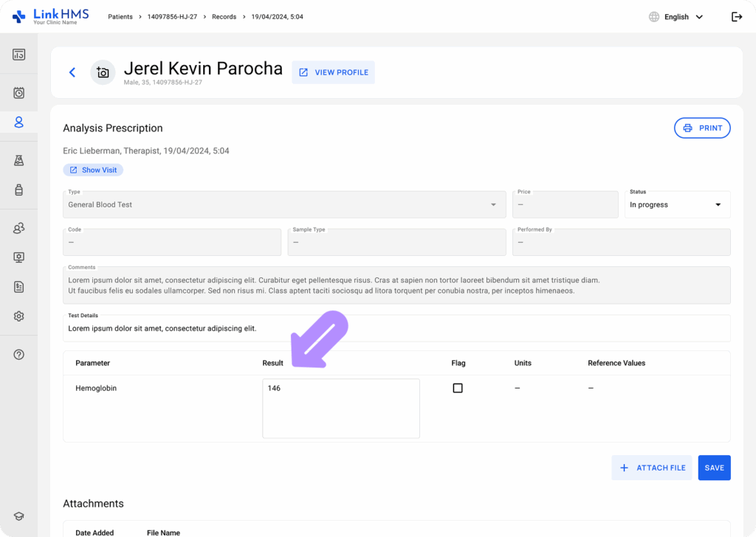The image size is (756, 537).
Task: Click the Attach File button
Action: (x=652, y=468)
